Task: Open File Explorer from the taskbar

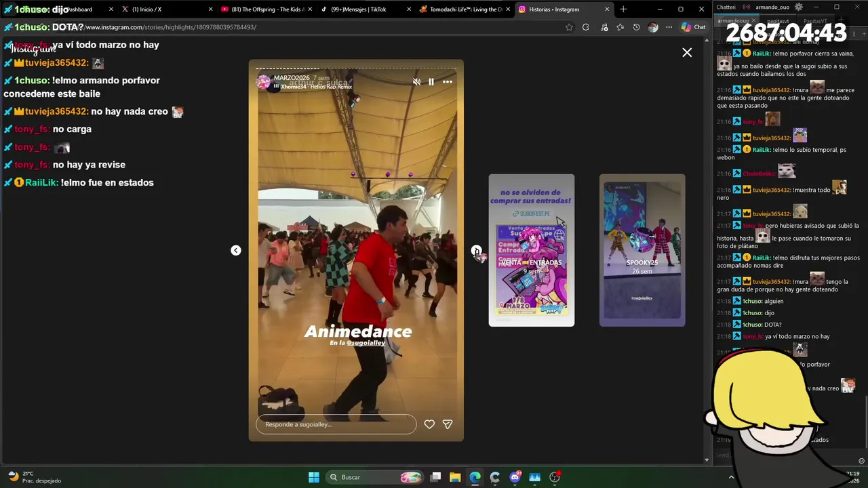Action: (x=455, y=477)
